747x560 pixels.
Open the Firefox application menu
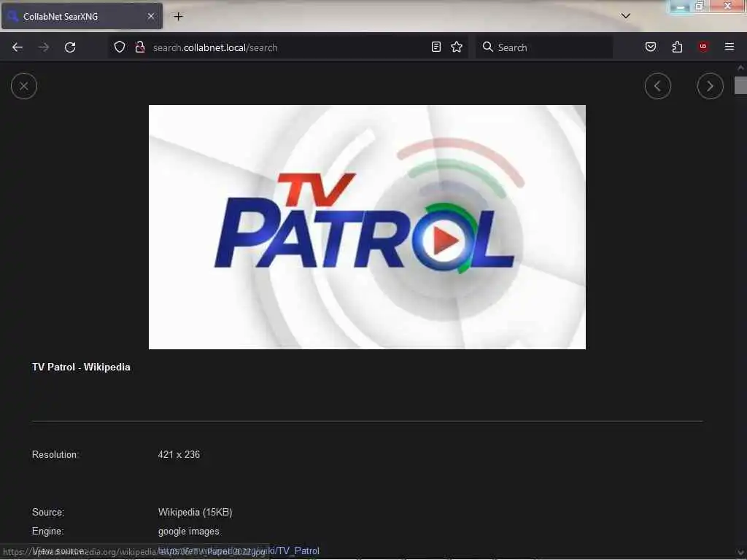729,47
